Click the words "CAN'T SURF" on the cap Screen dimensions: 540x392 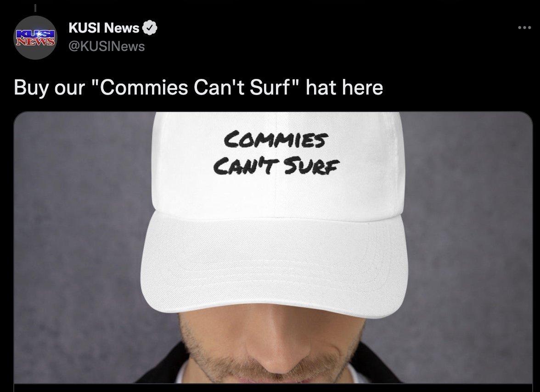[276, 166]
